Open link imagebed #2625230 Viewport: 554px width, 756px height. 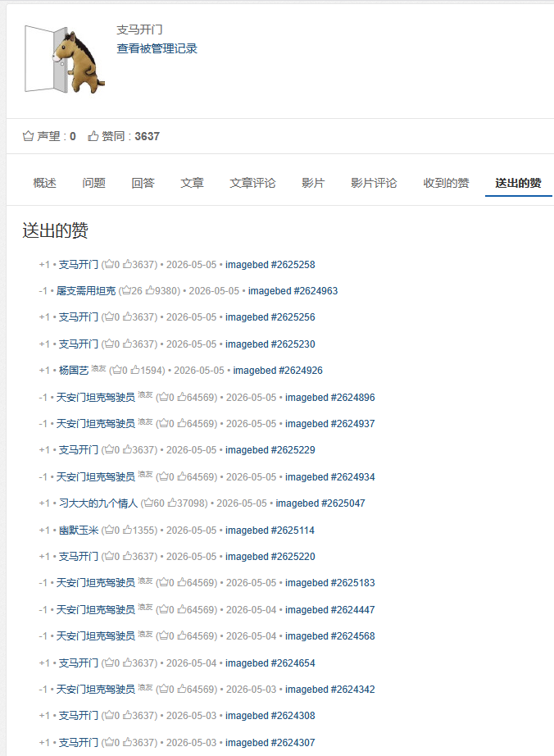[x=270, y=344]
